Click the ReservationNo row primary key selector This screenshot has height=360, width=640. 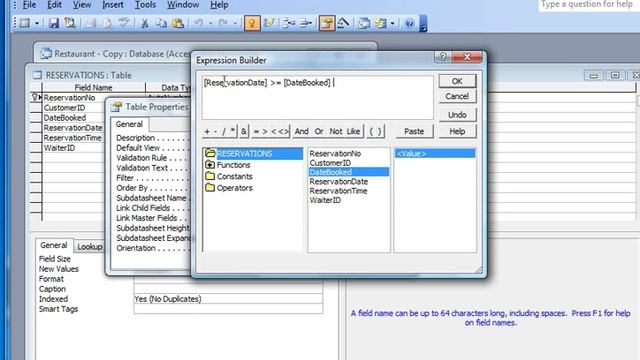click(36, 98)
